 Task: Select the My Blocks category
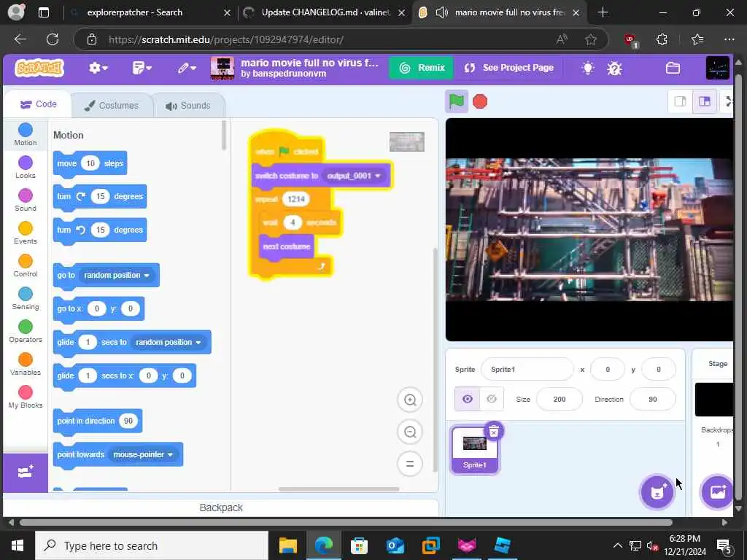pyautogui.click(x=26, y=397)
